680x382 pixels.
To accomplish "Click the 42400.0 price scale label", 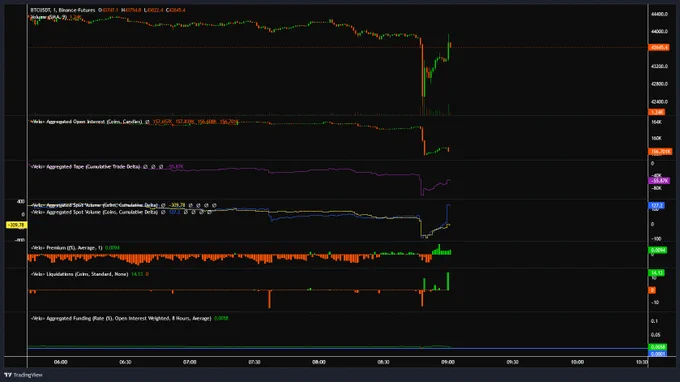I will [659, 102].
